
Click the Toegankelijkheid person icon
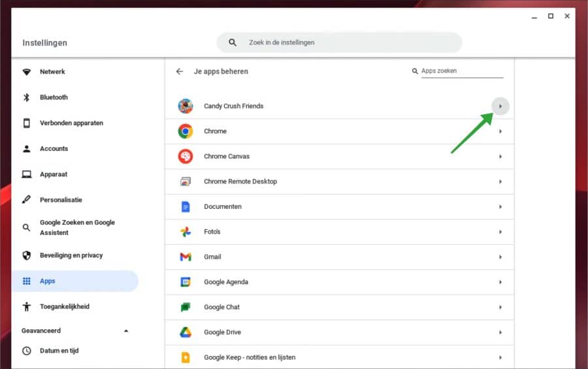tap(27, 307)
